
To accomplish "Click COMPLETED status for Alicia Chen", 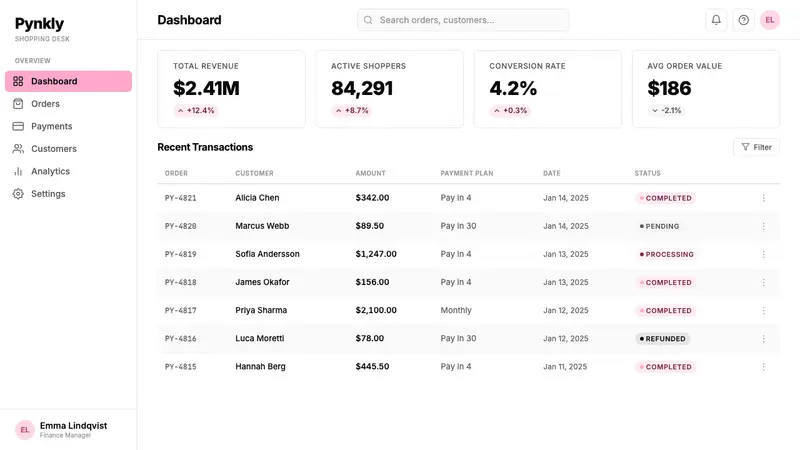I will tap(665, 198).
